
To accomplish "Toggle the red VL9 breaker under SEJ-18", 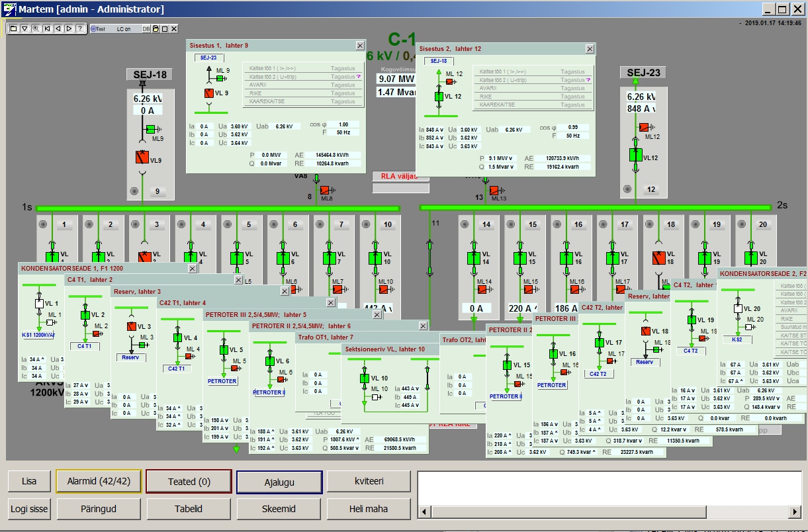I will 142,157.
